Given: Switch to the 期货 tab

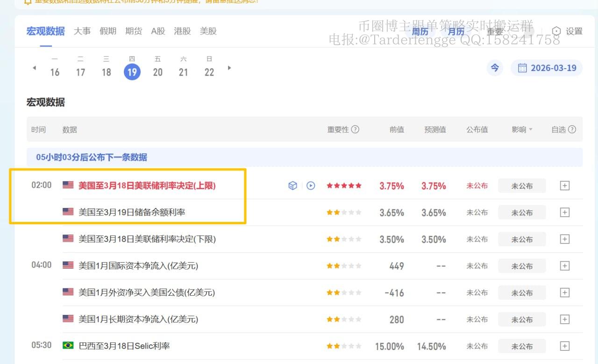Looking at the screenshot, I should [x=134, y=31].
